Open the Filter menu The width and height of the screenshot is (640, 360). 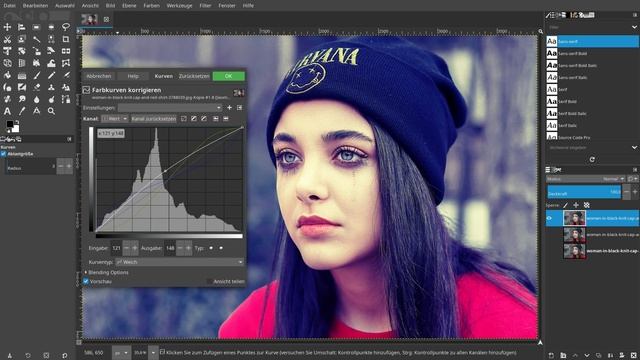pyautogui.click(x=205, y=6)
